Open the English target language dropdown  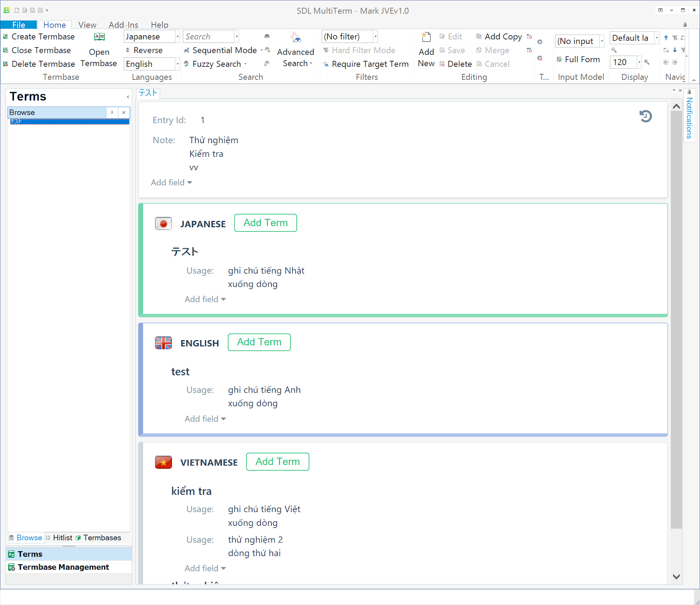pos(177,64)
